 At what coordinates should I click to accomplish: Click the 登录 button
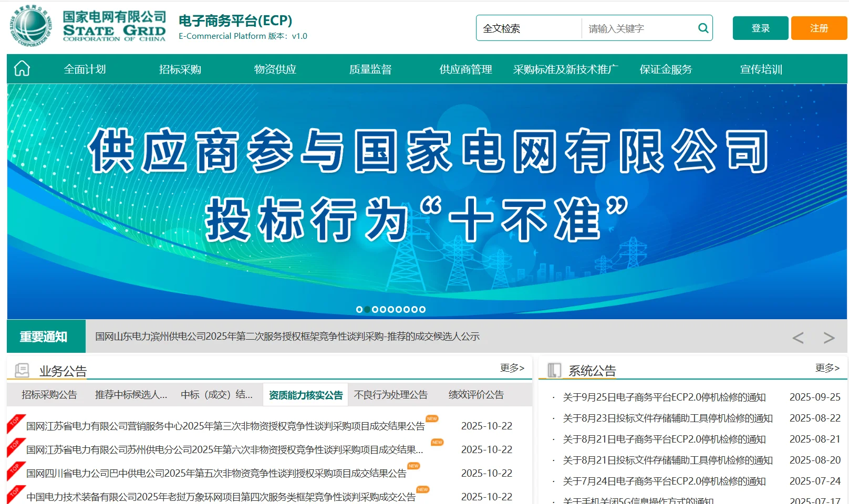click(760, 28)
